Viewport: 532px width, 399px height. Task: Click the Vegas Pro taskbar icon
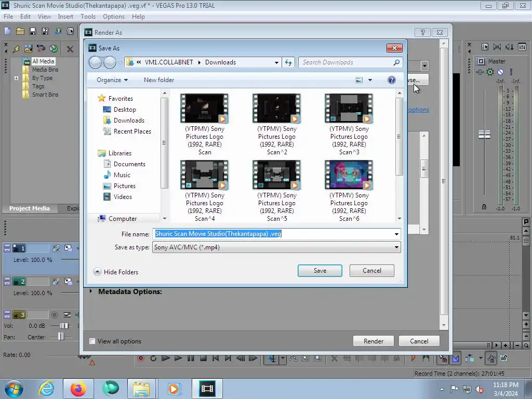(x=207, y=389)
